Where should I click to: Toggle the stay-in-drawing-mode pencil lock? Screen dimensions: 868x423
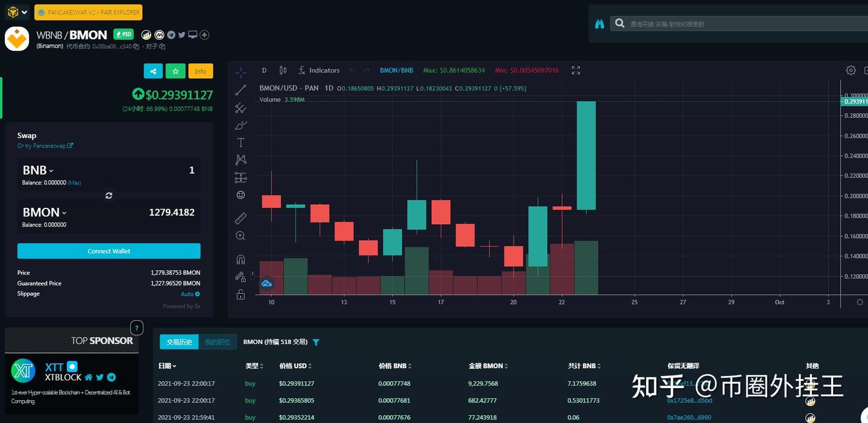(241, 277)
